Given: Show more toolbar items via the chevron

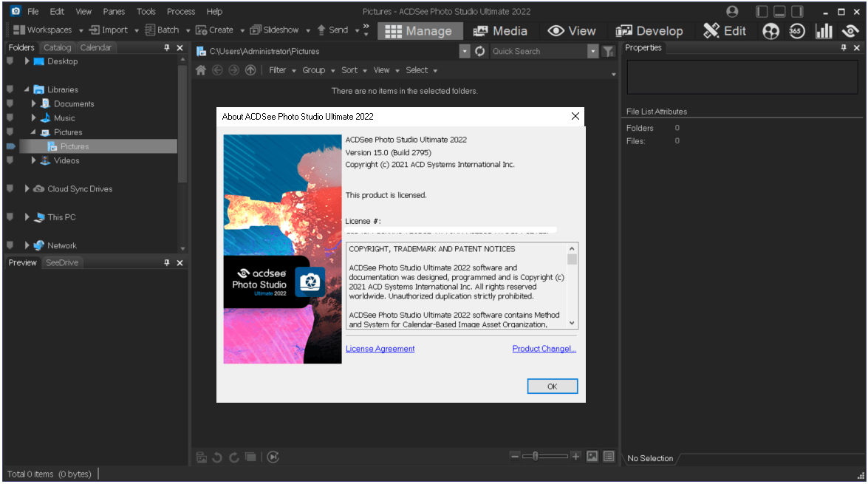Looking at the screenshot, I should point(366,30).
